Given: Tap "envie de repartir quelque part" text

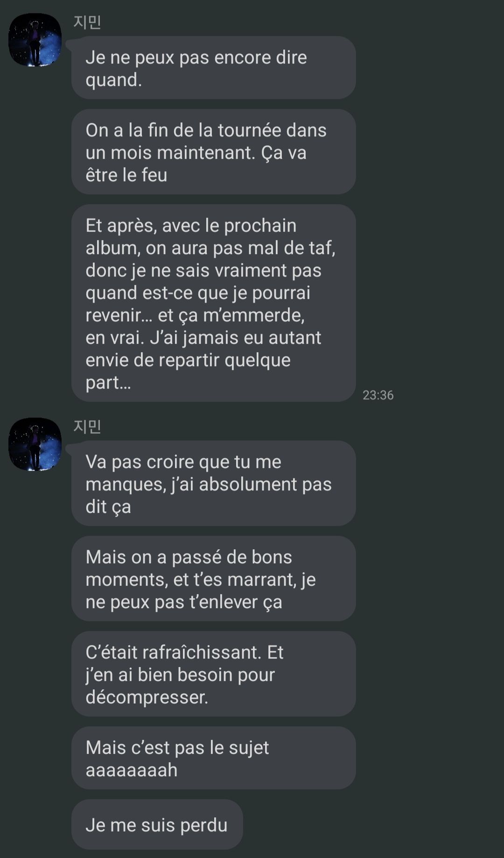Looking at the screenshot, I should coord(188,371).
